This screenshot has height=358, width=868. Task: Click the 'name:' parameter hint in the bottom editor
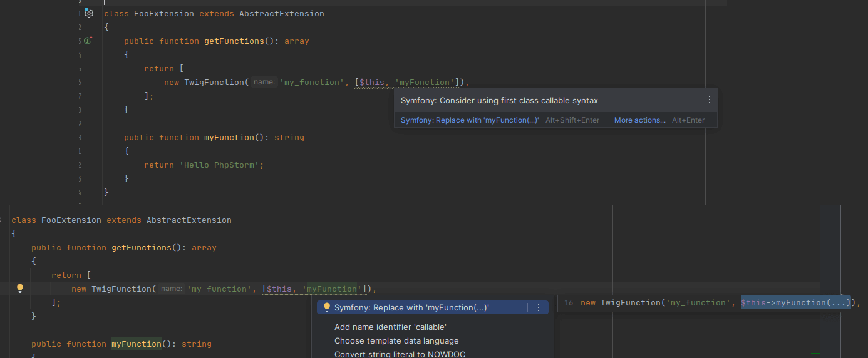coord(172,289)
